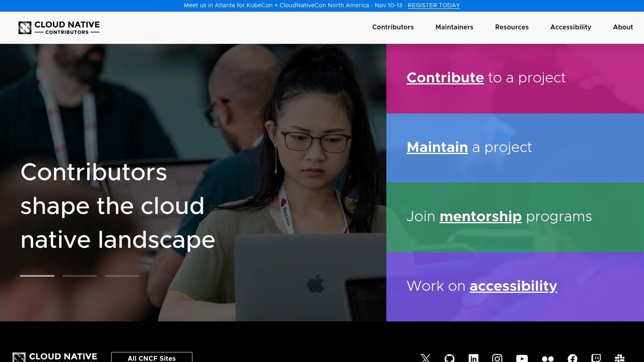The image size is (644, 362).
Task: Follow the Contribute to a project link
Action: click(445, 78)
